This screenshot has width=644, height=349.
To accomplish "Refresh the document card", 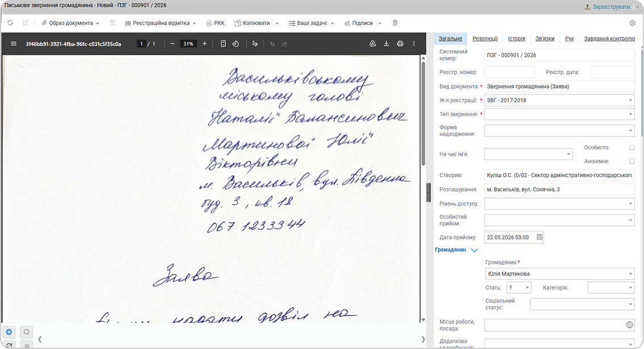I will pos(10,23).
